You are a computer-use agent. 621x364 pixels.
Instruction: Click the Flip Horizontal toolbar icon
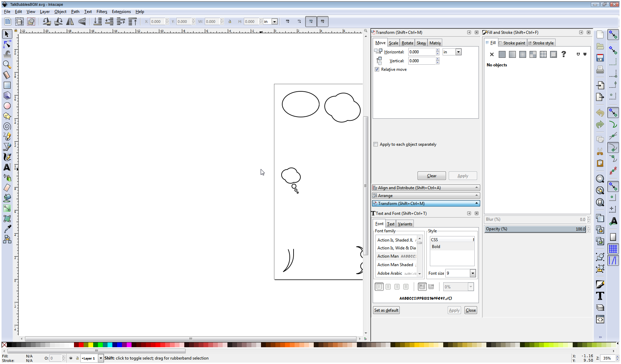(70, 21)
